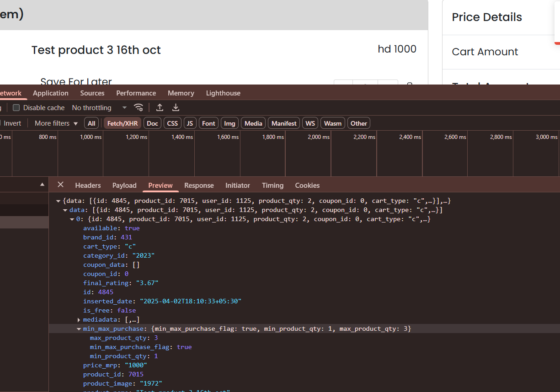Click the product_id: 7015 row

(113, 375)
